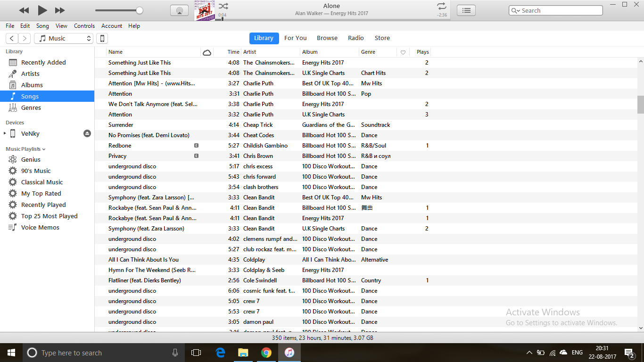Open the Up Next list button
This screenshot has width=644, height=362.
[x=466, y=10]
